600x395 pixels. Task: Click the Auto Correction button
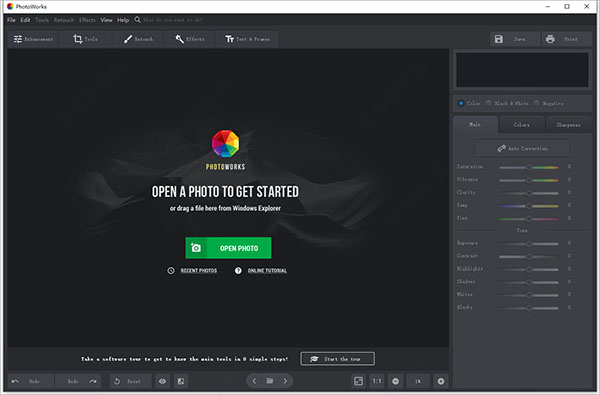[x=522, y=148]
